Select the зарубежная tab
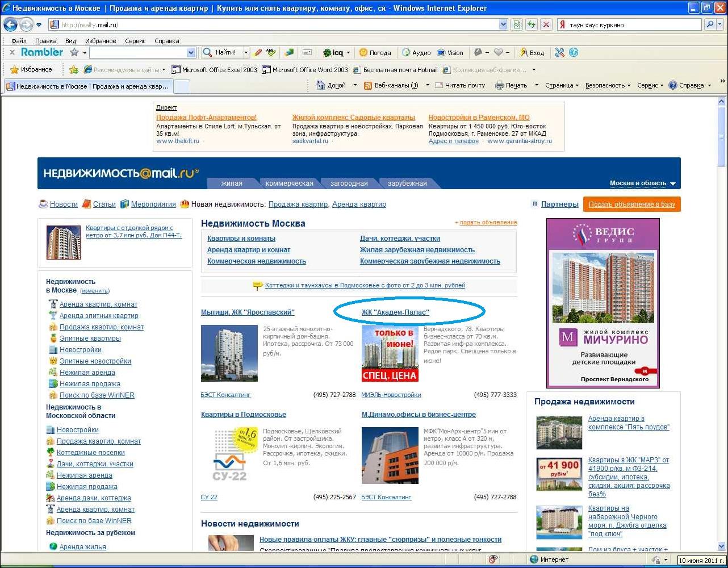This screenshot has width=728, height=568. [x=407, y=183]
